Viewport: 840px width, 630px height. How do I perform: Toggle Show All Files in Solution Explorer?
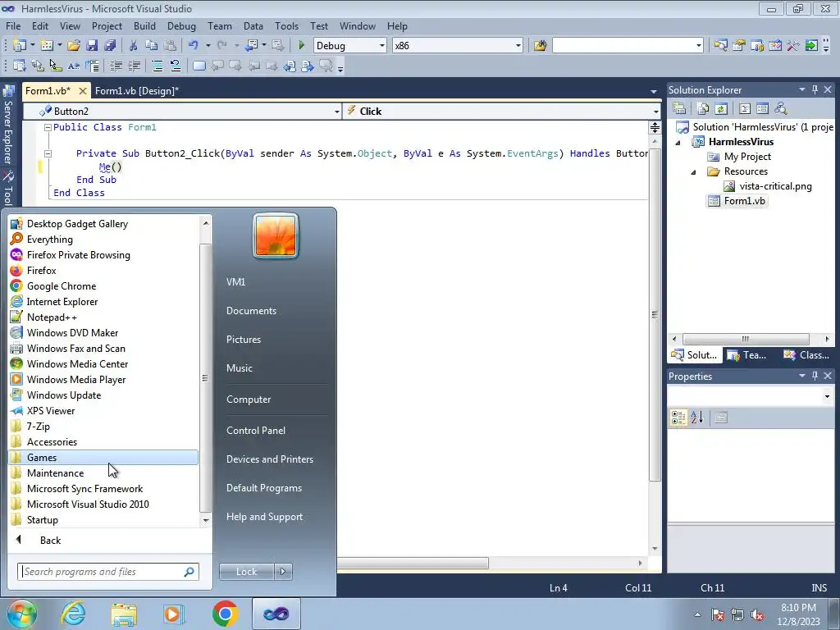(703, 109)
